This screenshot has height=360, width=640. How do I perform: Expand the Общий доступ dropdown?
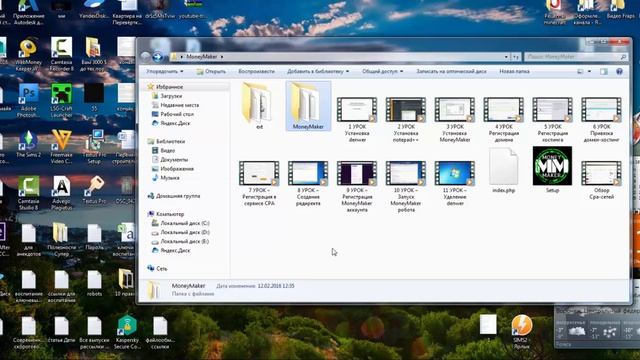pos(382,71)
